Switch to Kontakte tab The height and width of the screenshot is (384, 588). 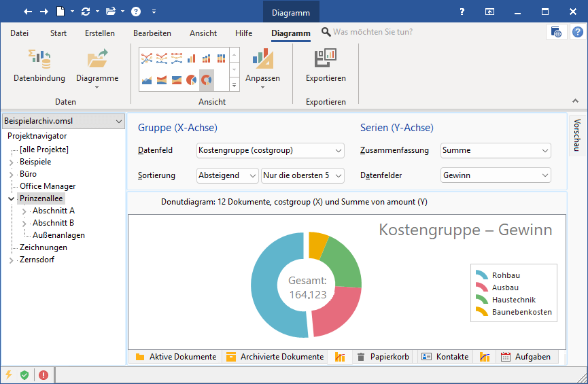(x=445, y=357)
